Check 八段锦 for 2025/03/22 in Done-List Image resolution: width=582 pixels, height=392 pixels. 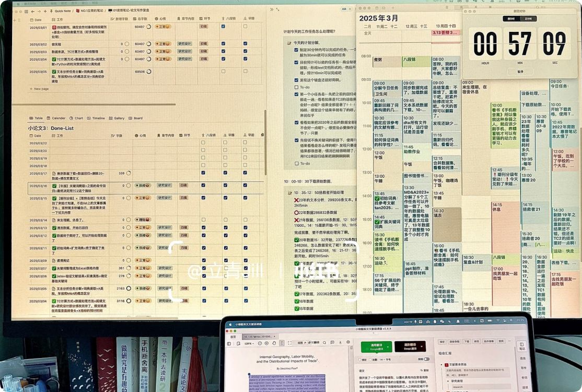tap(203, 143)
